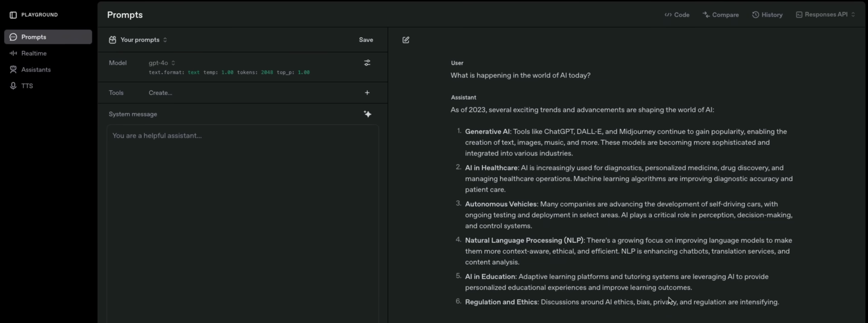
Task: Click Create... in Tools row
Action: (x=161, y=93)
